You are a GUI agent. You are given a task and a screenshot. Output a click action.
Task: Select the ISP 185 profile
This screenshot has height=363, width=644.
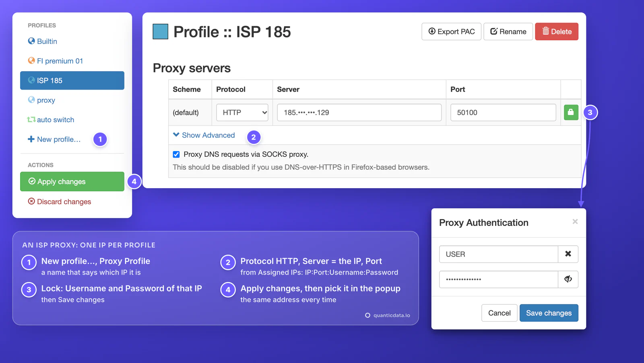[x=72, y=80]
